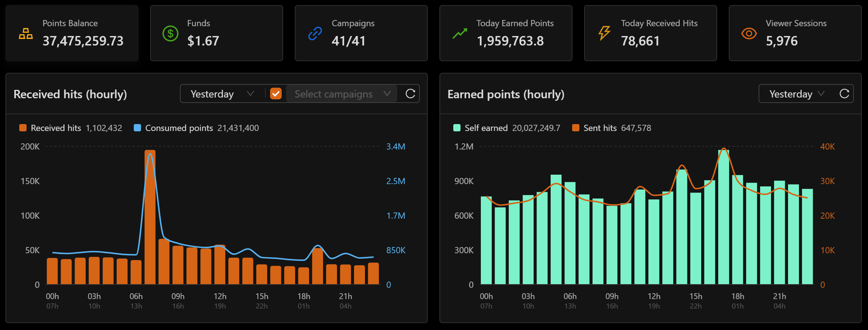Click the Consumed points total 21,431,400
The width and height of the screenshot is (868, 330).
pyautogui.click(x=238, y=128)
